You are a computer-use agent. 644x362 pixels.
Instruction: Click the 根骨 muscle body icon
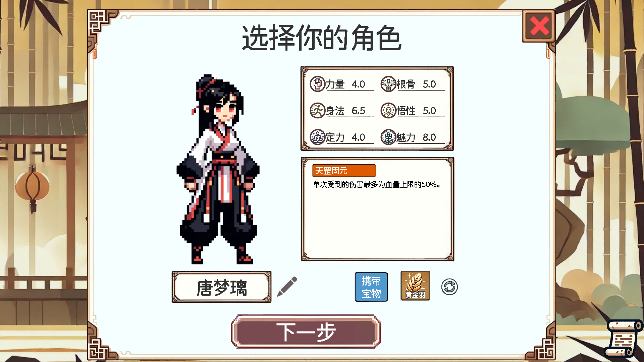388,84
